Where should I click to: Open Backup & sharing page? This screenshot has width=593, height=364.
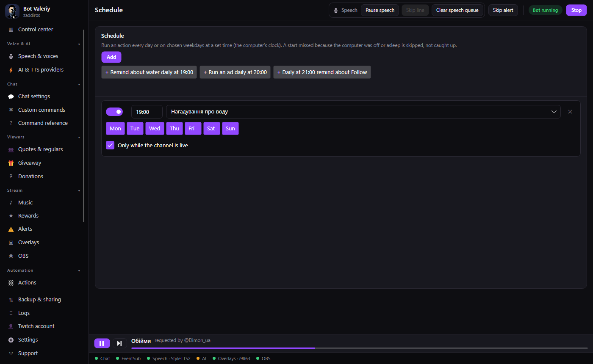point(39,299)
